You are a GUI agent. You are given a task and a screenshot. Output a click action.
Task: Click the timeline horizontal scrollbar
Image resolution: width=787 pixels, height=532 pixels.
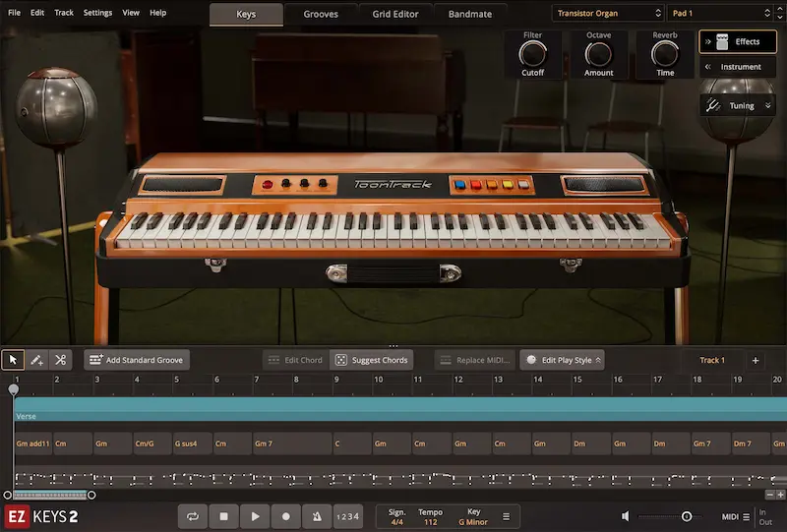pos(50,495)
